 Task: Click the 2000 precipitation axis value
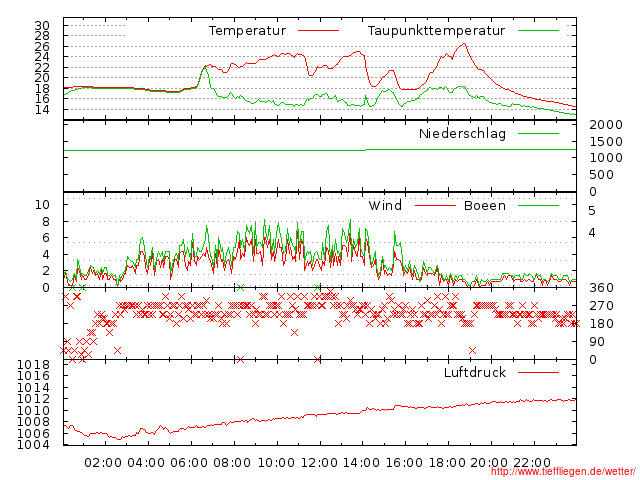[606, 124]
